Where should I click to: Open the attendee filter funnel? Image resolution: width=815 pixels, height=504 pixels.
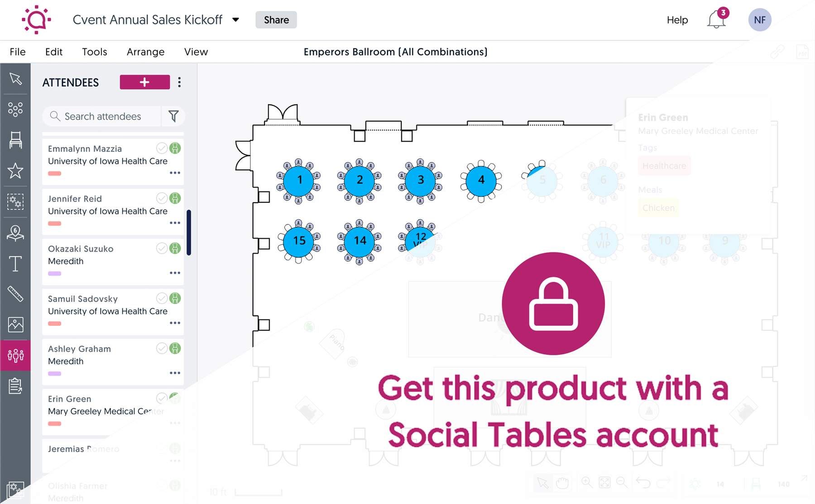tap(173, 116)
